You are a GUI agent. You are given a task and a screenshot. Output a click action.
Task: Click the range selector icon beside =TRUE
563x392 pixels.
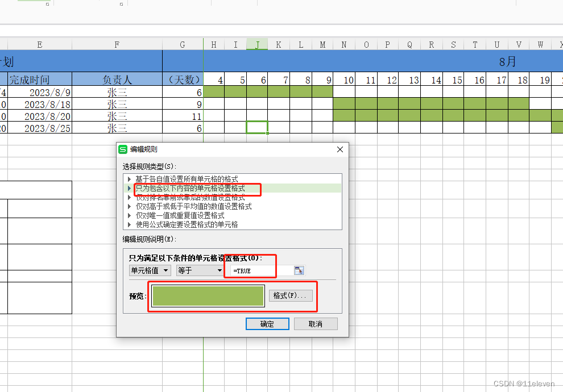click(299, 270)
